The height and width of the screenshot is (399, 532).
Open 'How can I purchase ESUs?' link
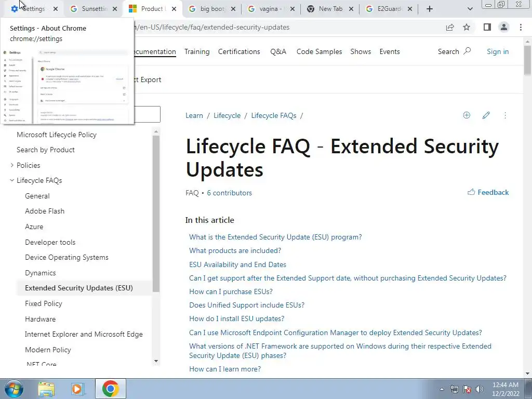tap(231, 291)
